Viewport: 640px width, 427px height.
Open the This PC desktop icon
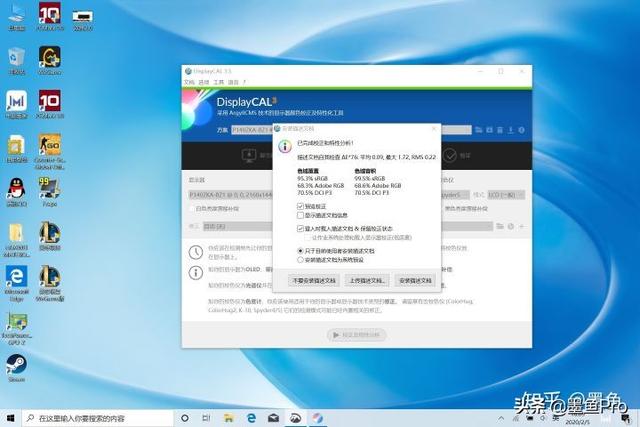[x=17, y=17]
